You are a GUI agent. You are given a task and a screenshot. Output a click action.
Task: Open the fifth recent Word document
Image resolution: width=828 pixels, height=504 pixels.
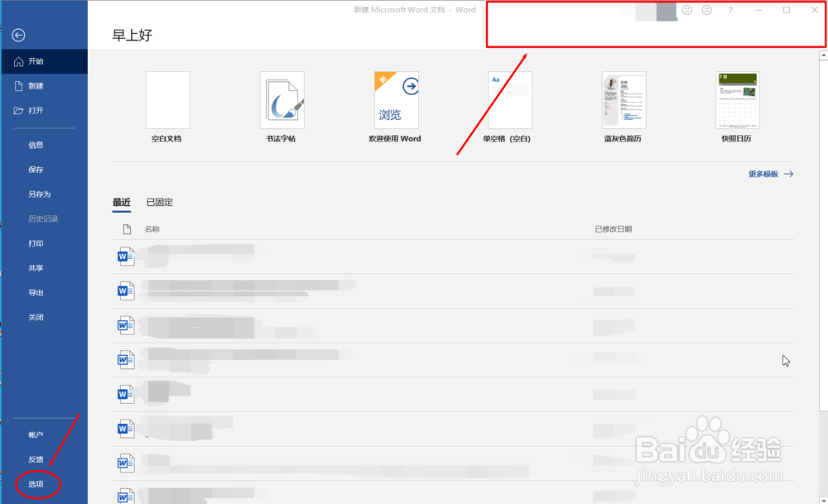point(453,394)
